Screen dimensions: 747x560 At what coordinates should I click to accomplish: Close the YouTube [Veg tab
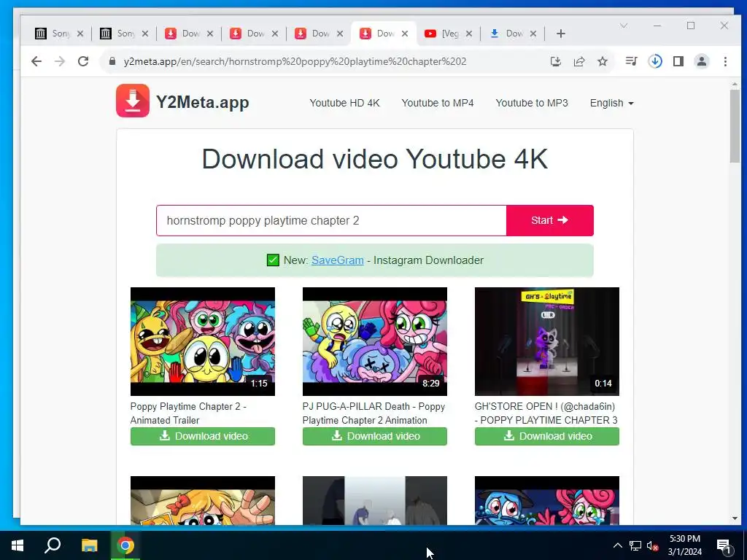pos(469,34)
